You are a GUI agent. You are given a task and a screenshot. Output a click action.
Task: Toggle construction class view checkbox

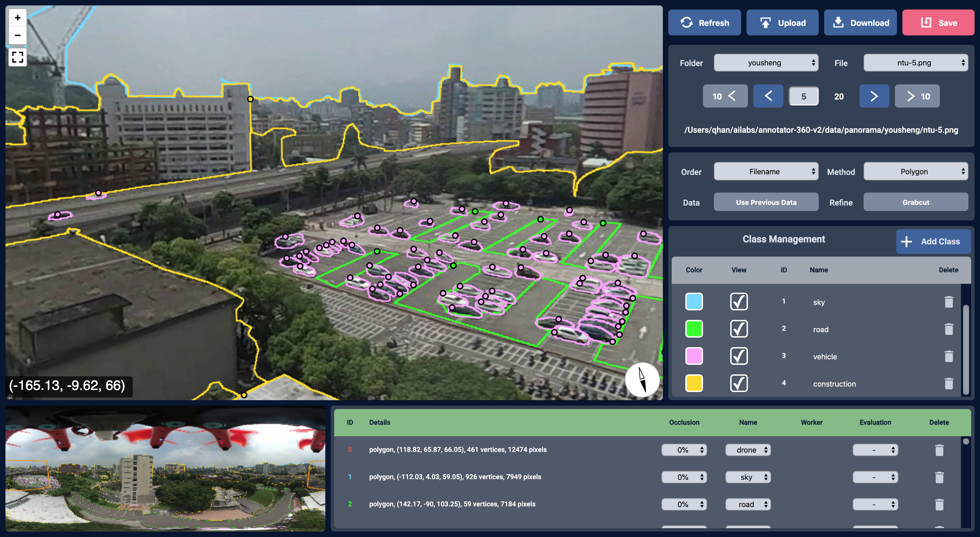738,383
